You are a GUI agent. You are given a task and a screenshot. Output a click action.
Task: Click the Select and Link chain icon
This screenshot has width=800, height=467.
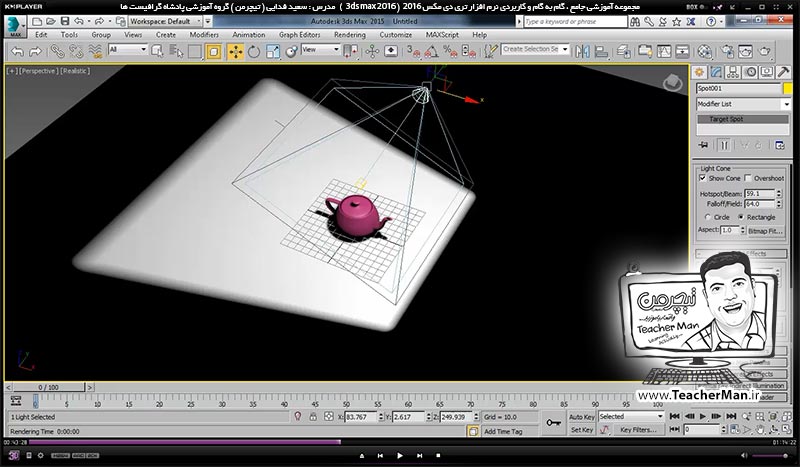pyautogui.click(x=57, y=52)
